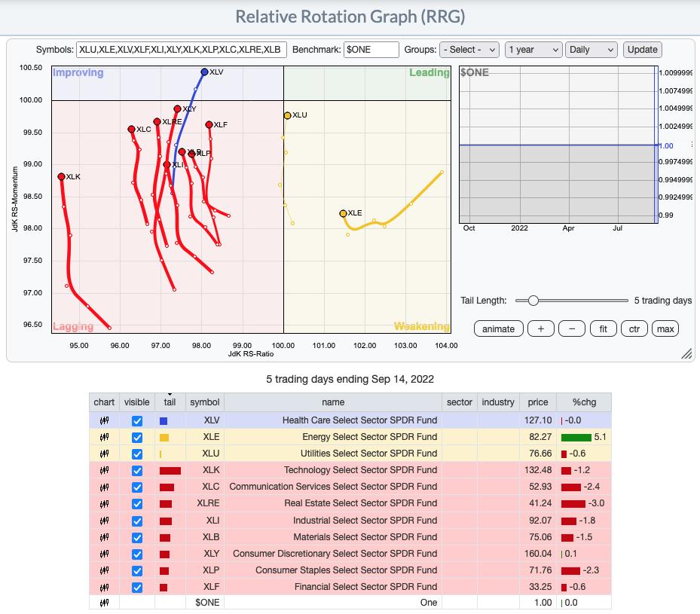Sort table by visible column header
The width and height of the screenshot is (700, 614).
coord(136,402)
